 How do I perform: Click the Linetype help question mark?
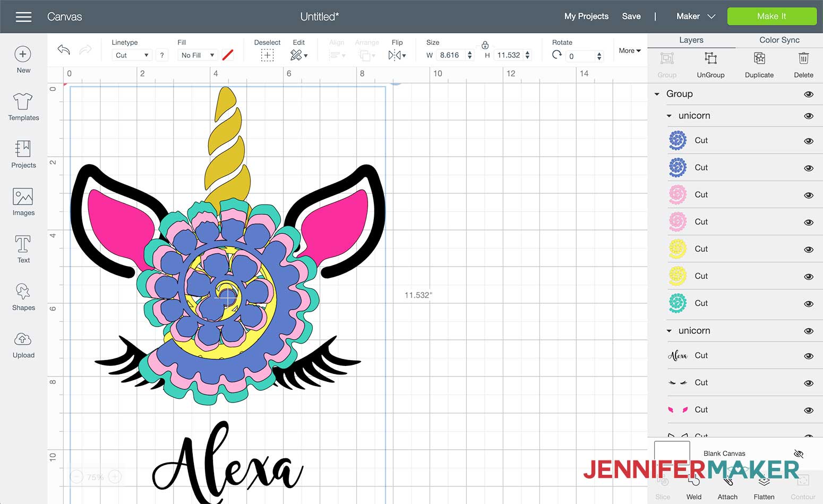(x=162, y=55)
